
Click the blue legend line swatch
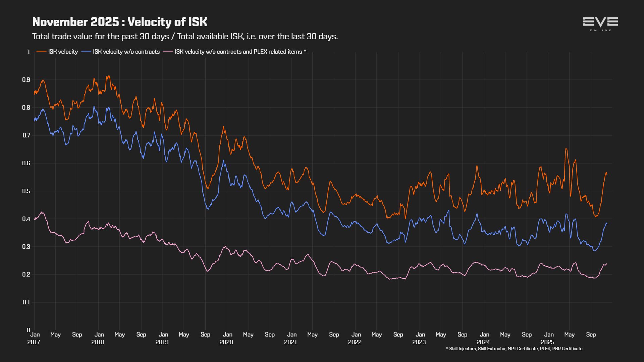pos(86,52)
